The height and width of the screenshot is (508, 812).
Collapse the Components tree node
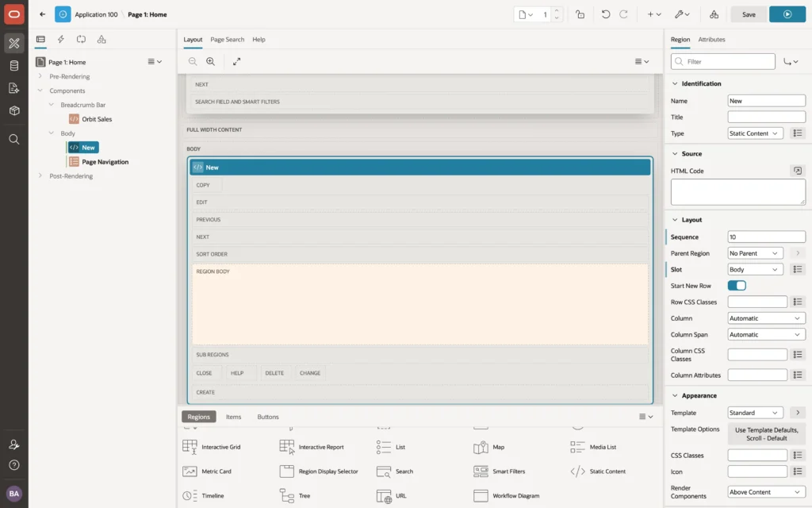(x=40, y=90)
